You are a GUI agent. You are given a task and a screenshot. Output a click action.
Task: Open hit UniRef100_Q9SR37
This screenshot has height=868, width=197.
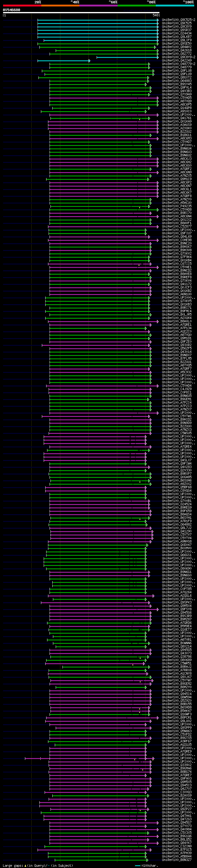tap(177, 30)
